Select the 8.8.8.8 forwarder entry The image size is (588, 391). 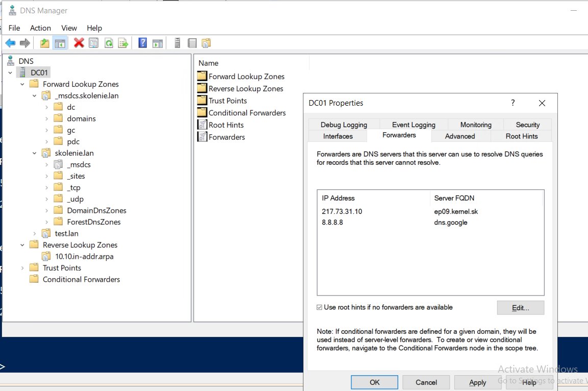tap(430, 223)
